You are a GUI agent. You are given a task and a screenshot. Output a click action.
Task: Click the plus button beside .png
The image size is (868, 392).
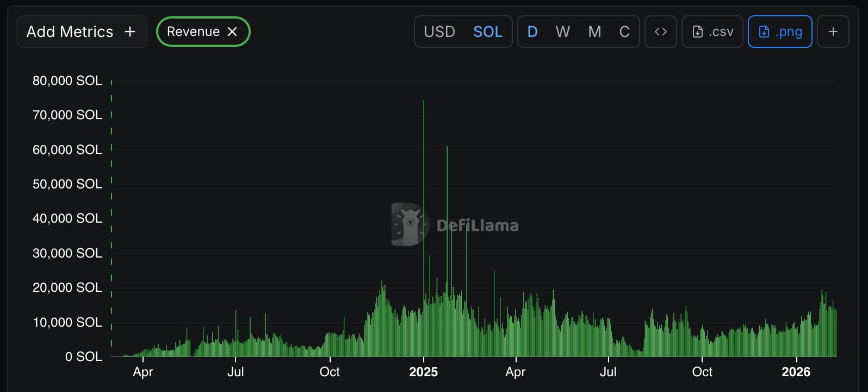pyautogui.click(x=833, y=32)
